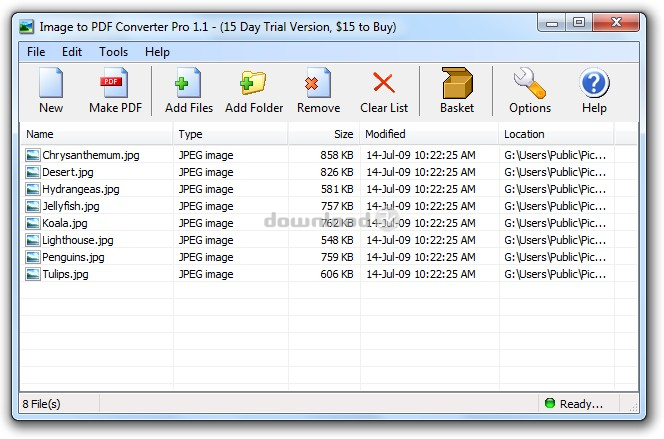Click the Lighthouse.jpg file icon

pos(33,240)
